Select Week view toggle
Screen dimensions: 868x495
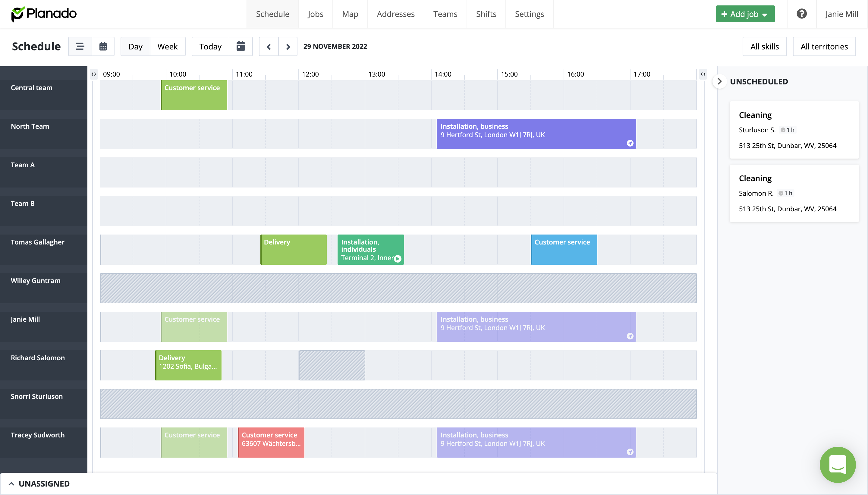[x=167, y=47]
